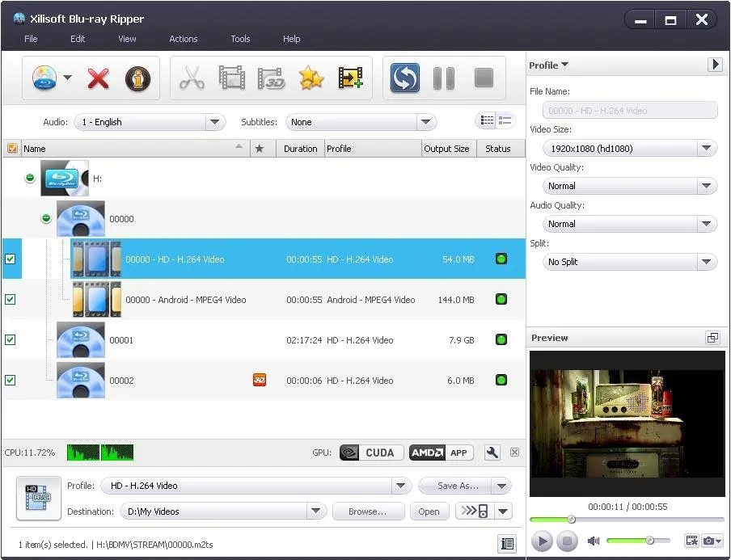Start conversion with the blue Convert icon
731x560 pixels.
click(404, 78)
